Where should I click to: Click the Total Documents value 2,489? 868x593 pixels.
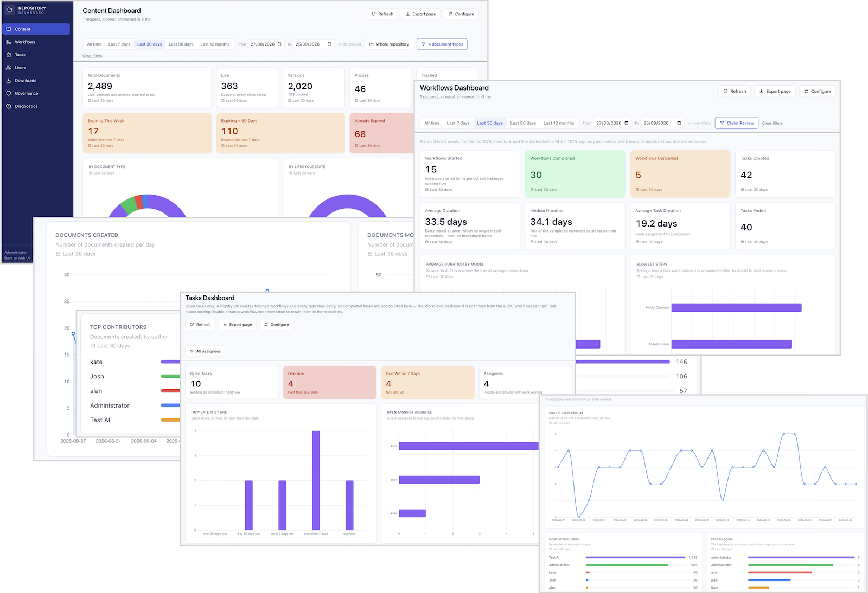pyautogui.click(x=100, y=86)
